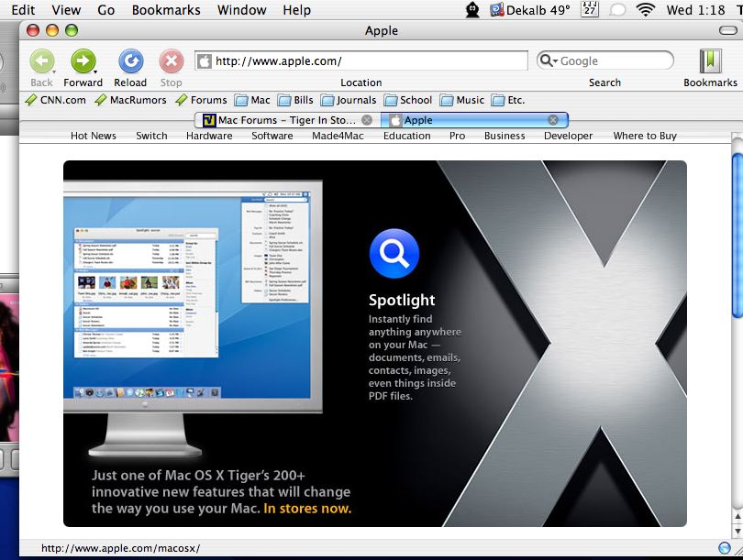Click the Apple favicon in the location bar
This screenshot has width=743, height=560.
(x=205, y=61)
